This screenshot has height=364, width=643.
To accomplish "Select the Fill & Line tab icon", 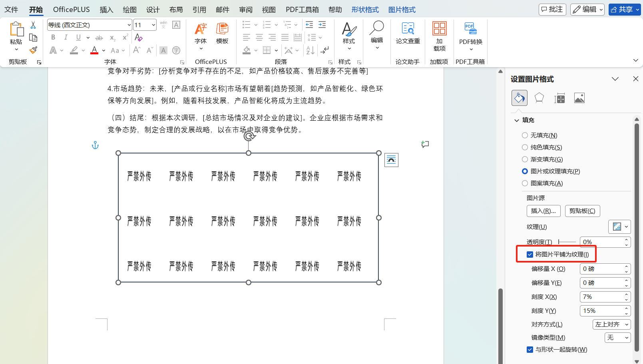I will click(x=519, y=98).
